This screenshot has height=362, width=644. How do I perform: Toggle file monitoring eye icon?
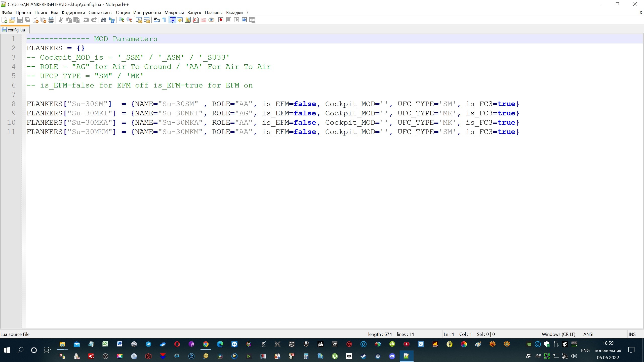[x=211, y=20]
